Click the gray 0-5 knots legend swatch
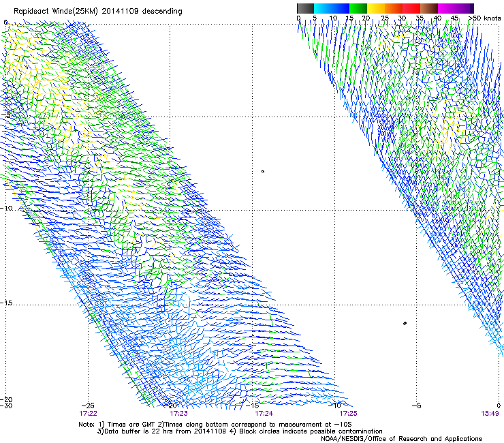Viewport: 504px width, 443px height. (x=305, y=8)
